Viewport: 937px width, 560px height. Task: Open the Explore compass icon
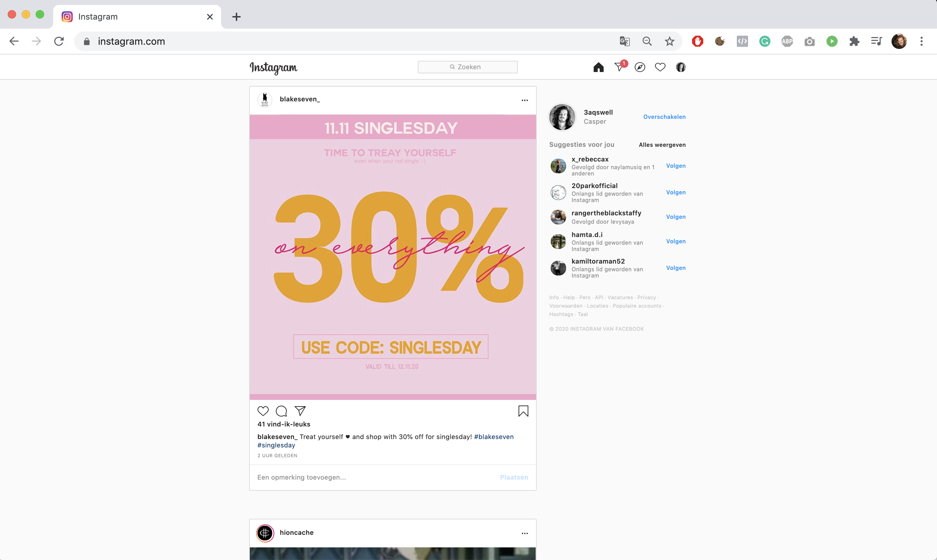639,67
